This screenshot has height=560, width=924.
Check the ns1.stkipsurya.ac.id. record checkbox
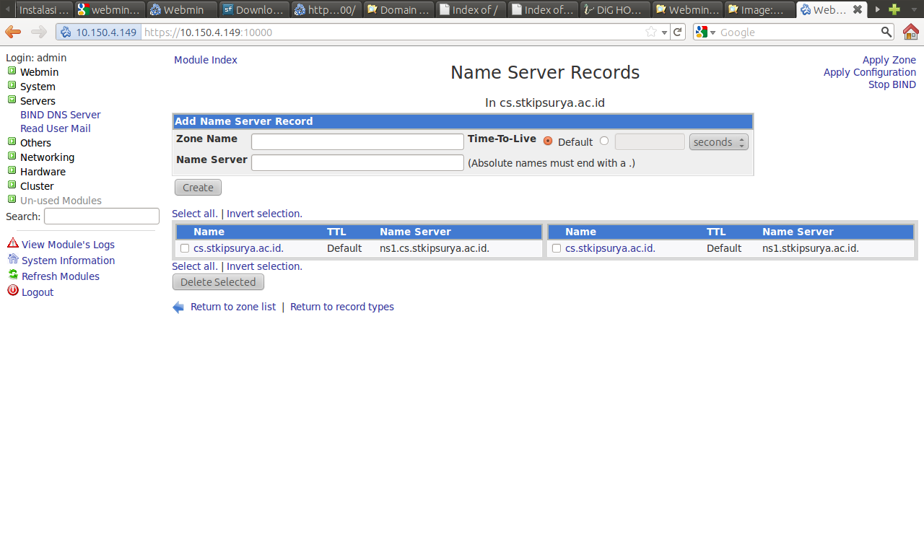[x=557, y=248]
